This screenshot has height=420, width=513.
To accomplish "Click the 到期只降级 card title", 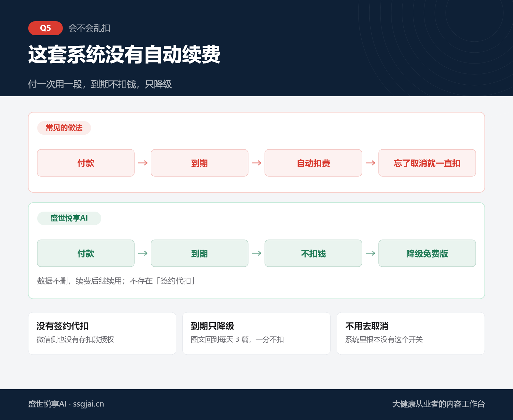I will pos(213,326).
